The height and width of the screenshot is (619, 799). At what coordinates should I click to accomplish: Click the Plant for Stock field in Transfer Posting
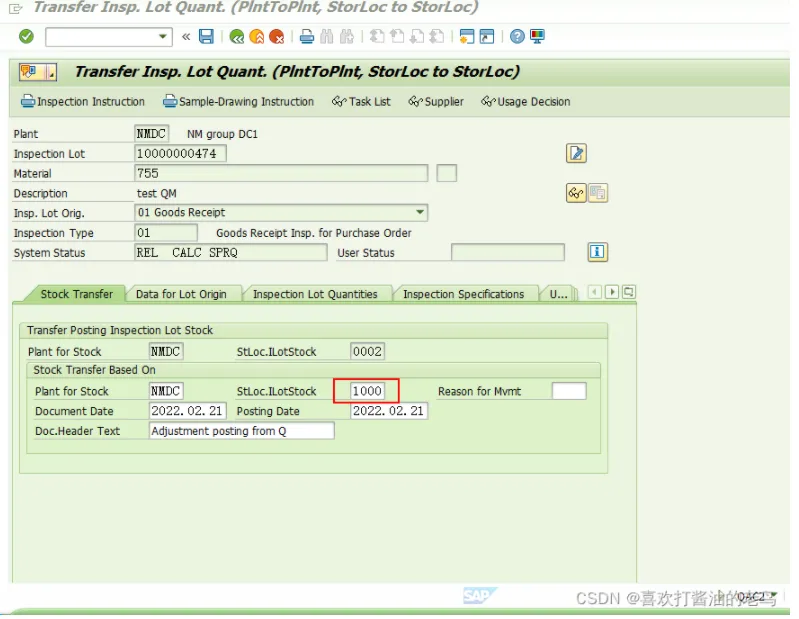[x=166, y=352]
